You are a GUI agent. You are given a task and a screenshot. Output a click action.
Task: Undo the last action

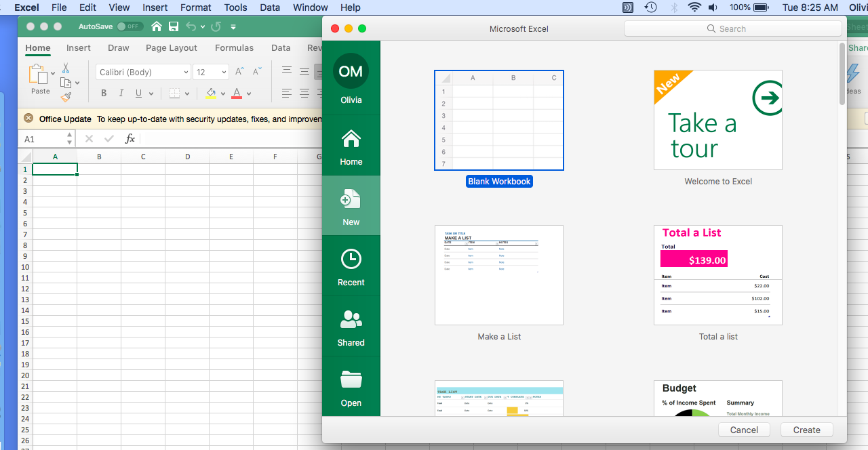[191, 26]
